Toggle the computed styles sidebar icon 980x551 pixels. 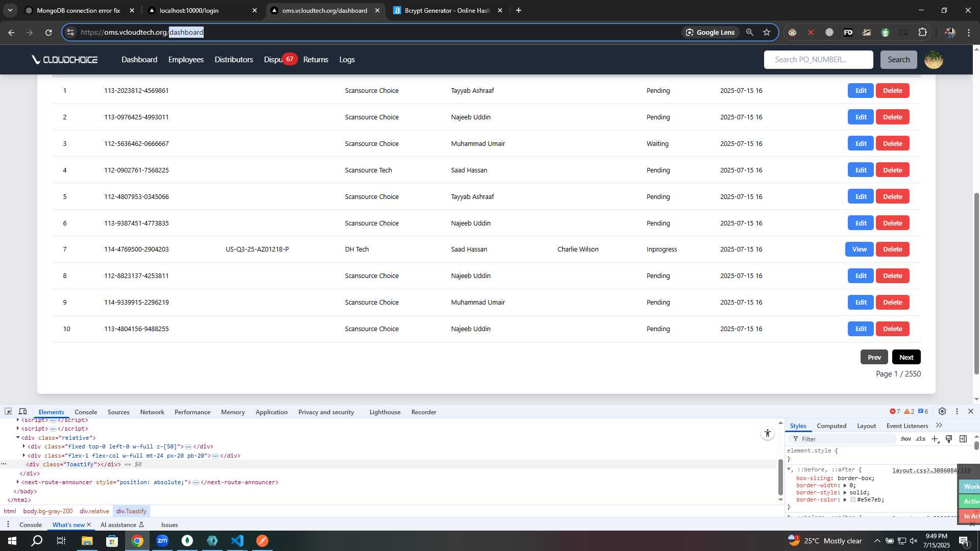(963, 439)
